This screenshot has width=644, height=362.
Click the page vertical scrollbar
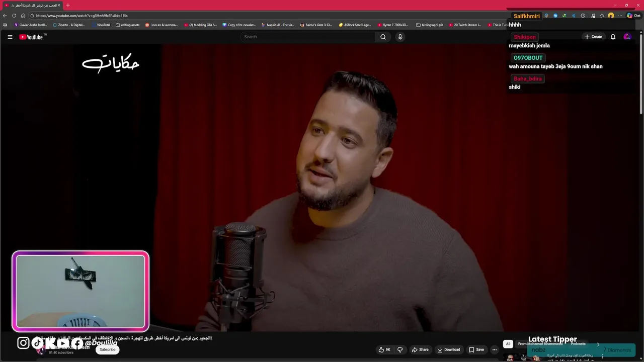[641, 73]
